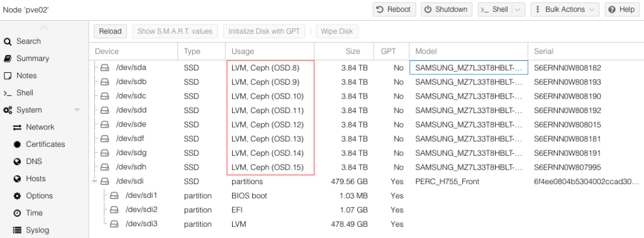The image size is (644, 238).
Task: Click the disk icon for /dev/sda
Action: click(105, 68)
